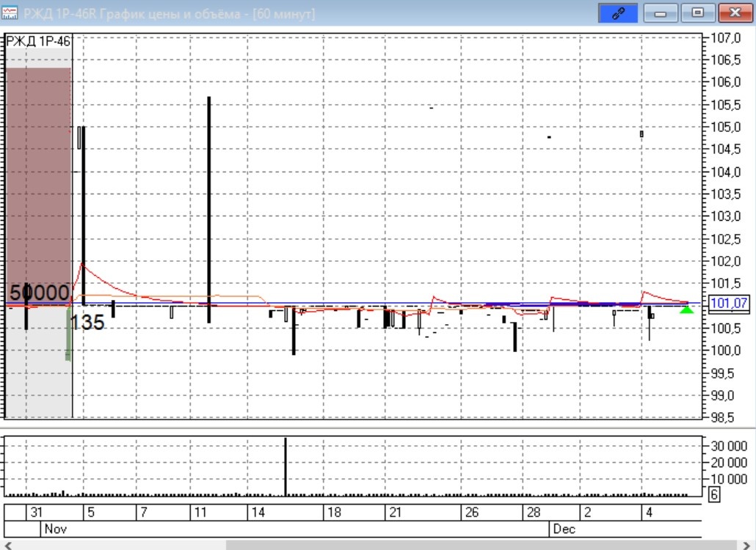
Task: Click date label 14 on the time axis
Action: 258,512
